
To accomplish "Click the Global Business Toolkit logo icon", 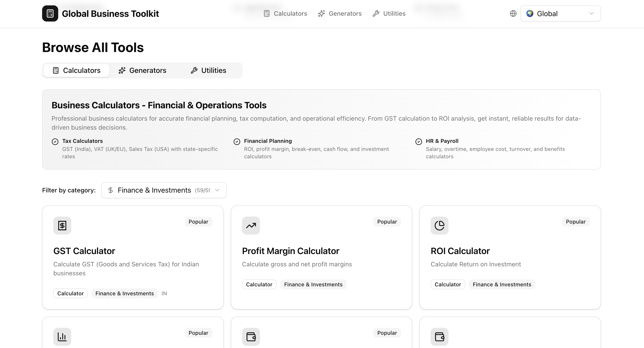I will click(x=50, y=13).
